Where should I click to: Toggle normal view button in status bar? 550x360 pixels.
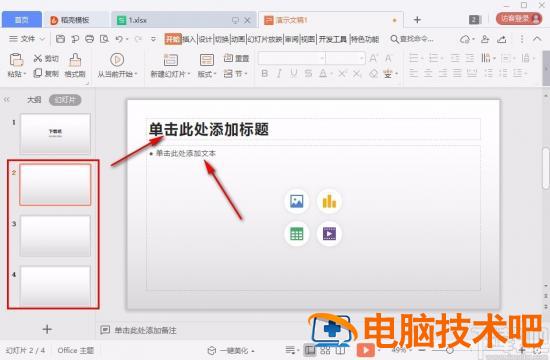click(x=310, y=350)
